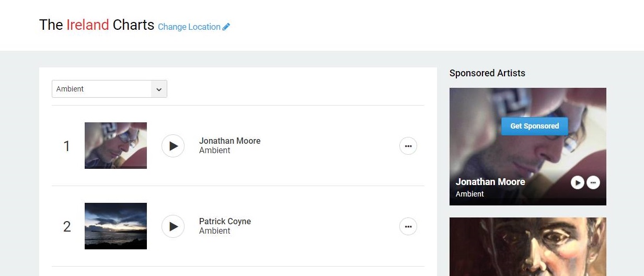Click the pencil icon beside Change Location
Screen dimensions: 644x276
click(226, 27)
